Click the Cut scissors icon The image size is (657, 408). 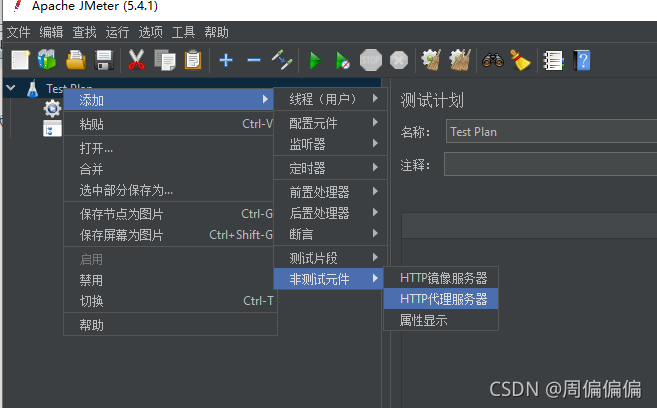tap(136, 59)
